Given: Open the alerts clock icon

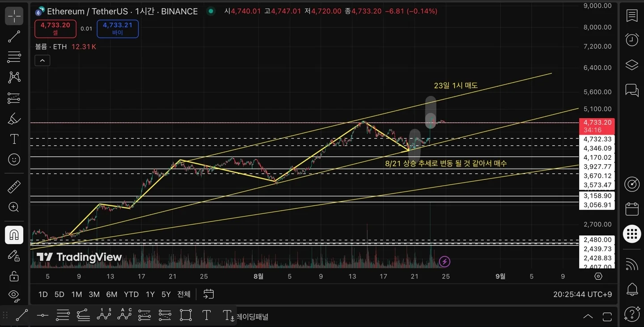Looking at the screenshot, I should (631, 40).
